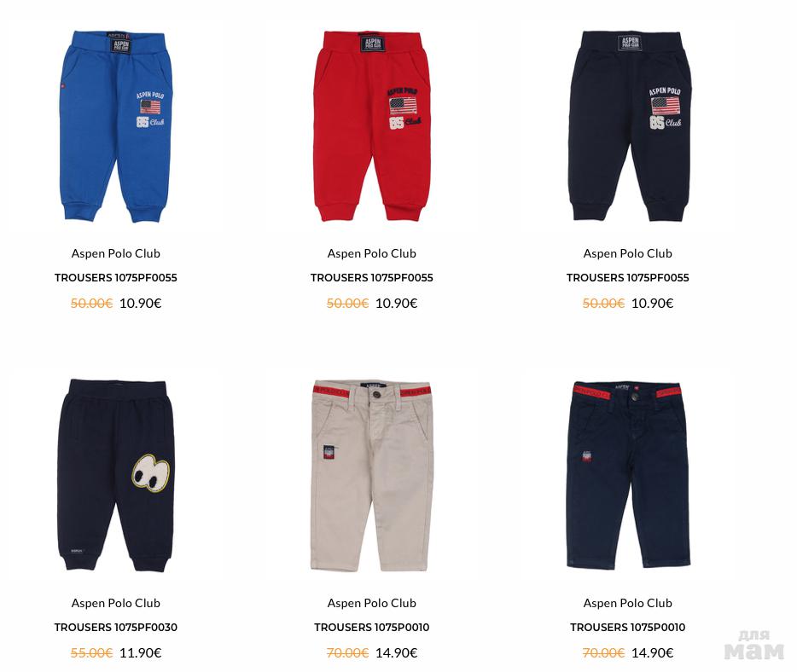Screen dimensions: 797x672
Task: Open TROUSERS 1075PF0055 title under red pants
Action: [x=371, y=278]
